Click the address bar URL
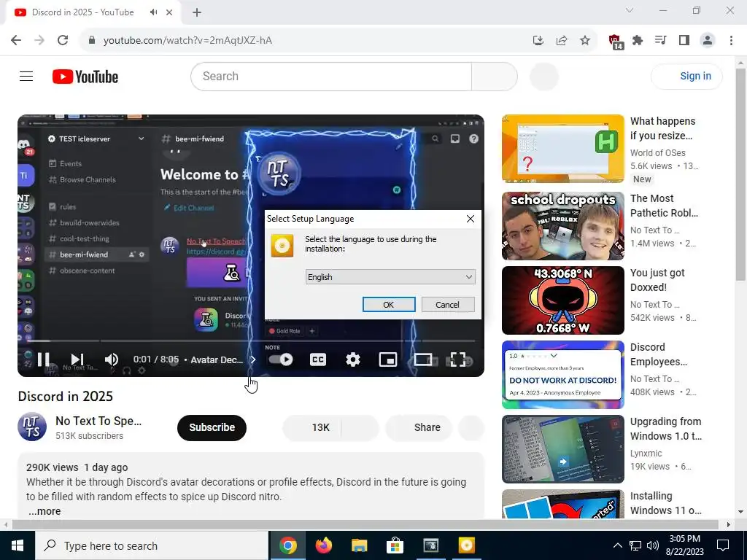The image size is (747, 560). tap(187, 41)
